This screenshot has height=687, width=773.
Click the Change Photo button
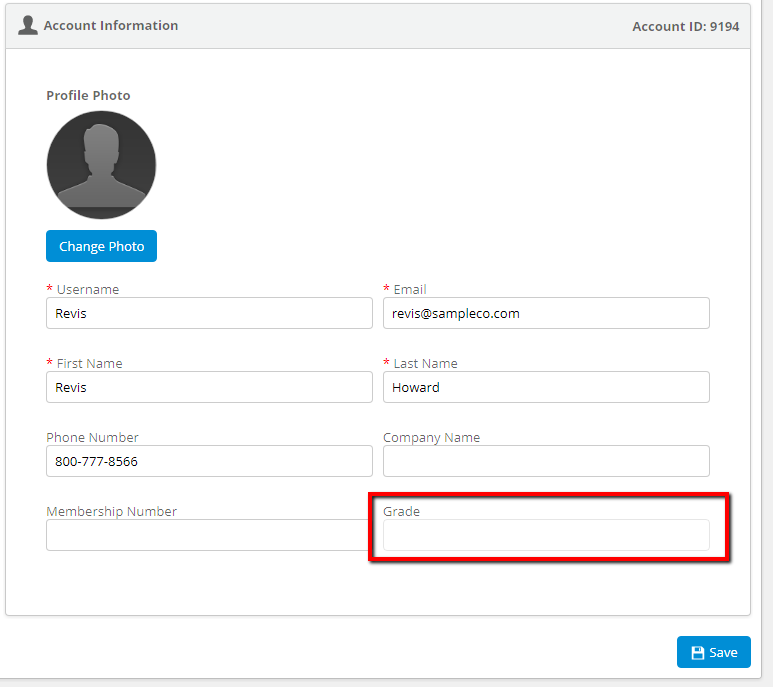point(102,246)
